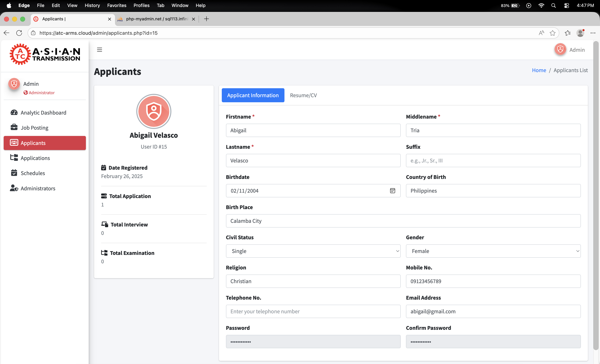This screenshot has width=600, height=364.
Task: Switch to the Resume/CV tab
Action: 303,95
